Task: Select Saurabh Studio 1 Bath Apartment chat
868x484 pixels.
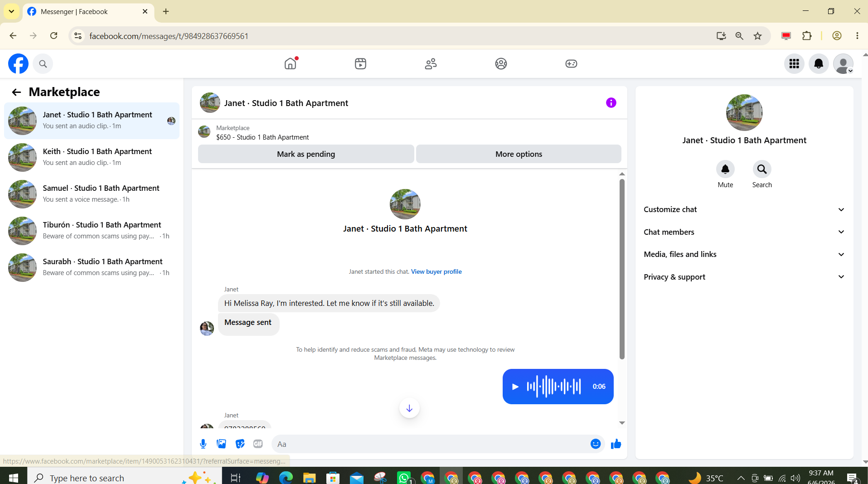Action: tap(92, 267)
